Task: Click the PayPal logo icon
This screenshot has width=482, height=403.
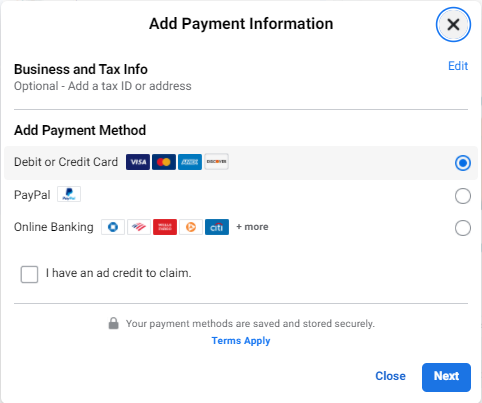Action: [x=69, y=194]
